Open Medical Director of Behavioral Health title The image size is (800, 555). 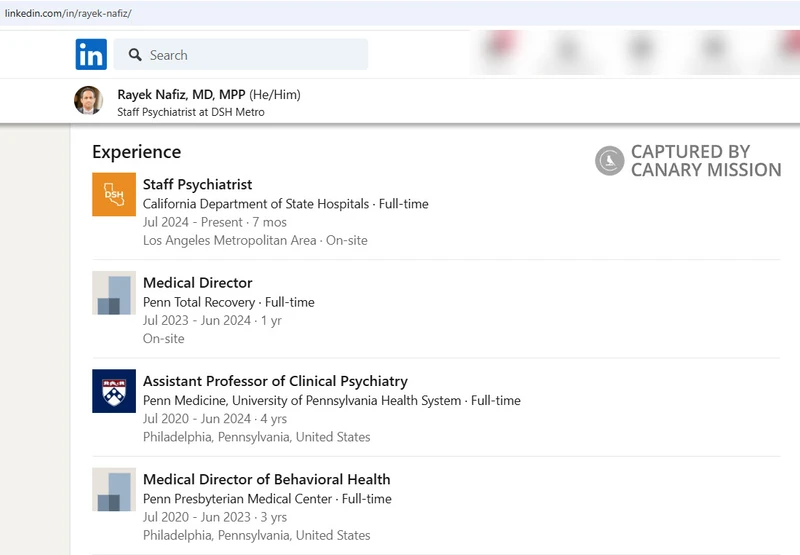(266, 480)
